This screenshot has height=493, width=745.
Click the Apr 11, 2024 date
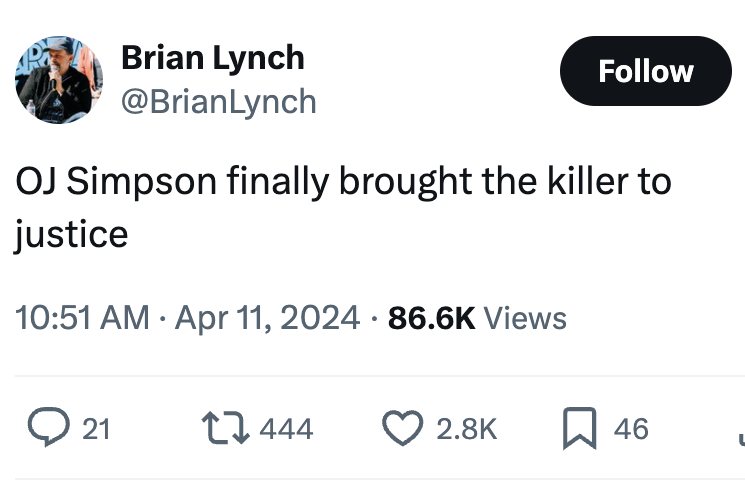pos(267,318)
